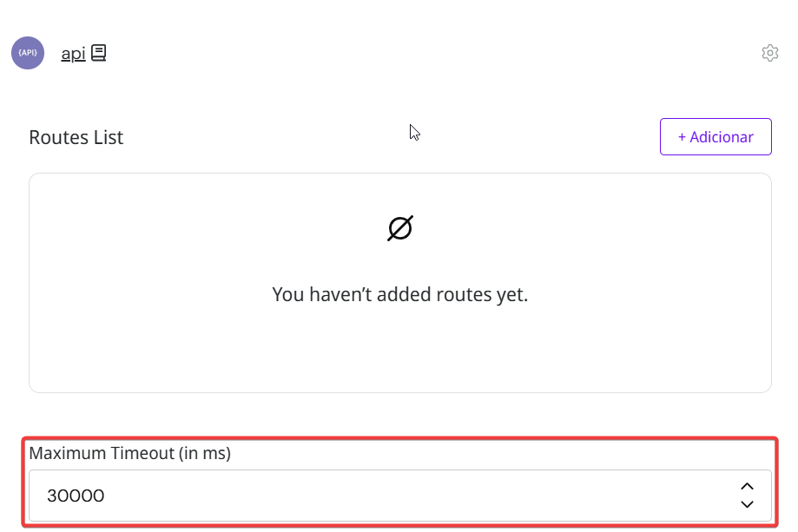The height and width of the screenshot is (532, 798).
Task: Click the Maximum Timeout (in ms) label
Action: [x=129, y=453]
